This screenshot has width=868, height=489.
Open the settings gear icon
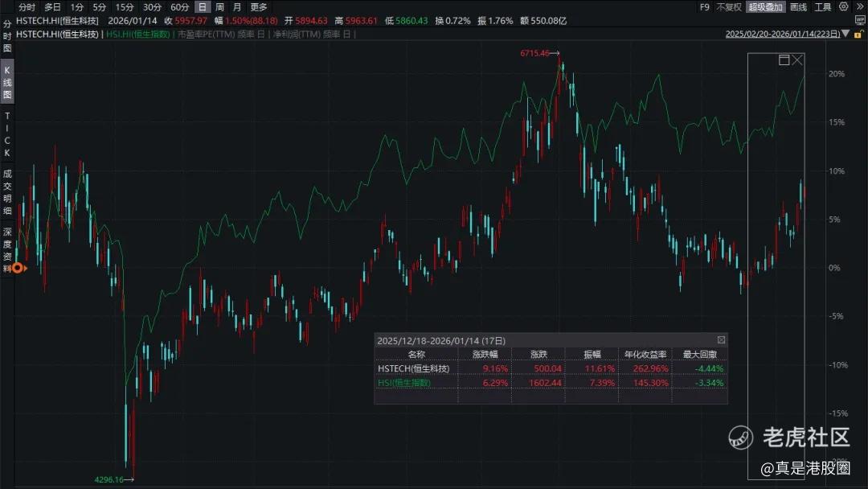tap(844, 6)
